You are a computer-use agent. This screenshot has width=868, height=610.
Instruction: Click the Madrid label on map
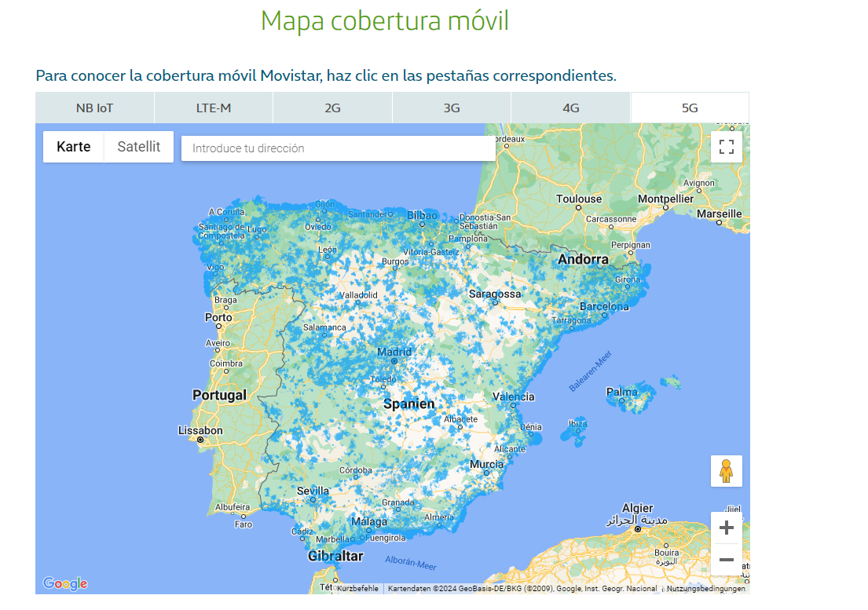point(394,352)
